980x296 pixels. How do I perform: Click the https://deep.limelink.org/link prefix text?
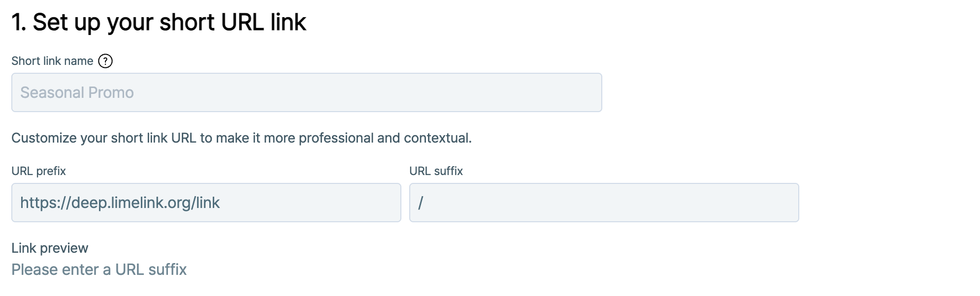[x=120, y=203]
